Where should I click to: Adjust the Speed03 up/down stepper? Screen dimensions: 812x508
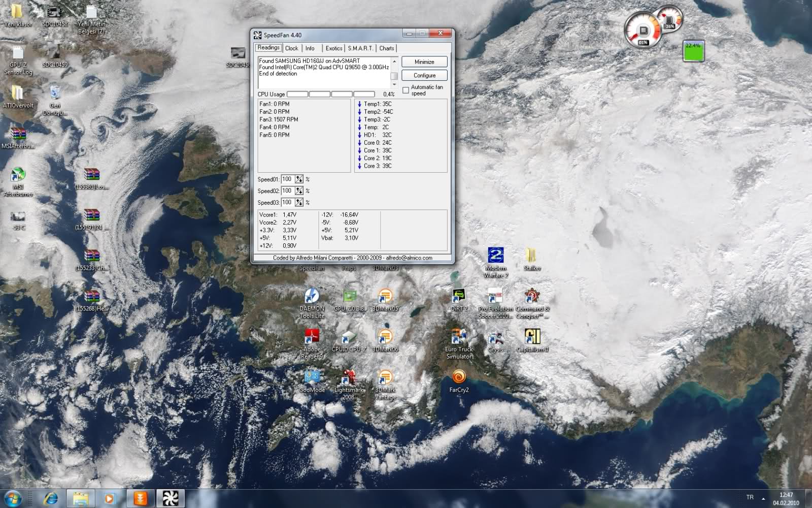[x=299, y=203]
